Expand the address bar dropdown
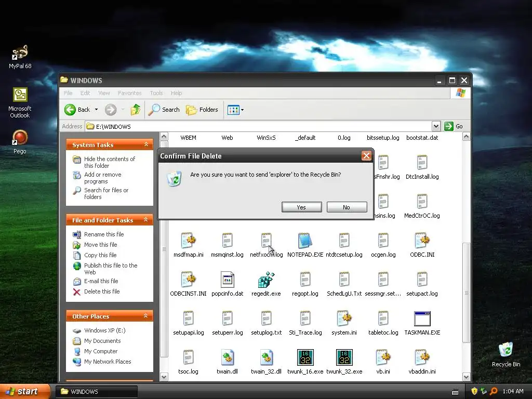The height and width of the screenshot is (399, 532). pos(436,127)
